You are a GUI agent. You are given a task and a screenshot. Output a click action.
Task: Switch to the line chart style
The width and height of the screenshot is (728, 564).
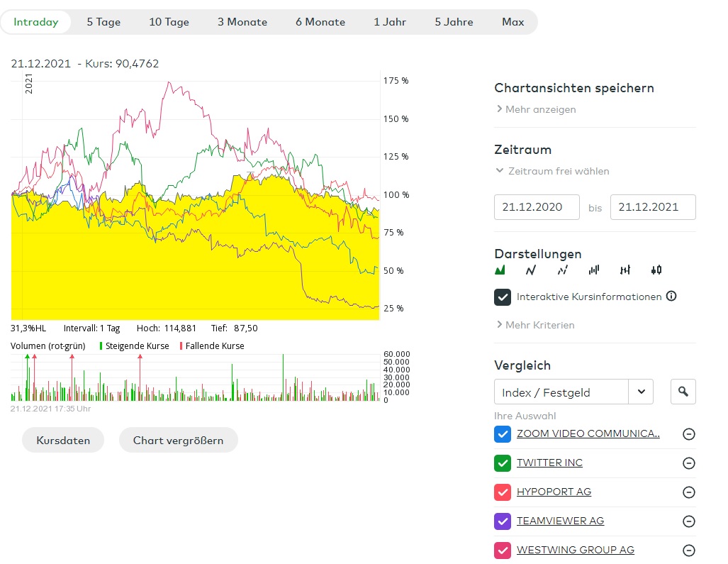click(530, 270)
